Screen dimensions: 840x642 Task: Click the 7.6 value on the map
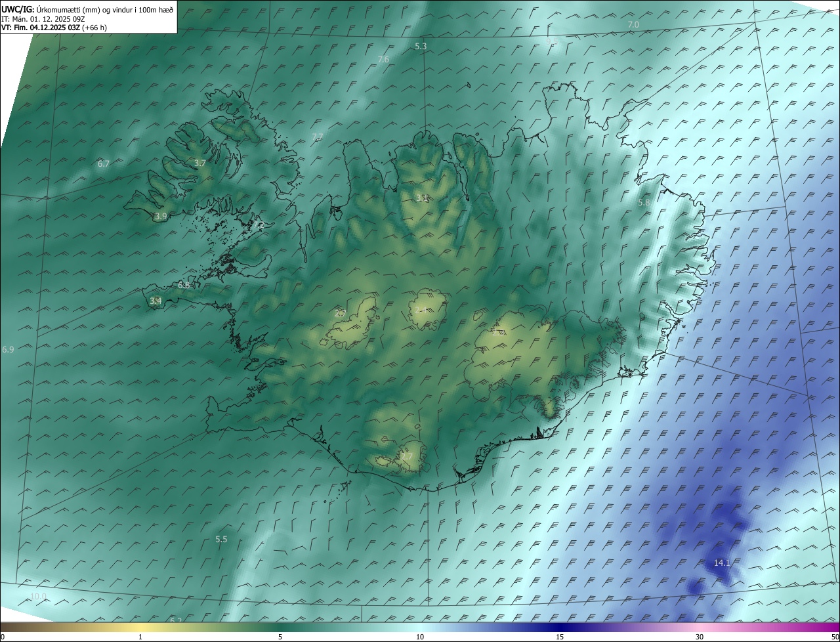point(383,59)
